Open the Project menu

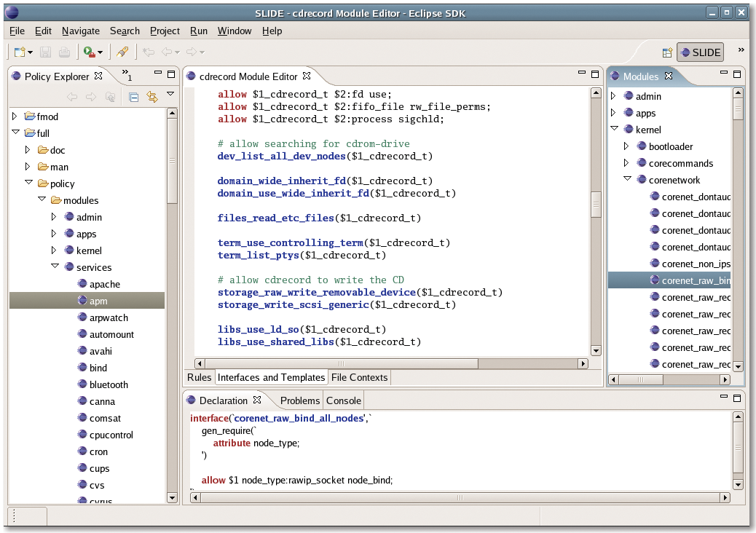coord(165,31)
